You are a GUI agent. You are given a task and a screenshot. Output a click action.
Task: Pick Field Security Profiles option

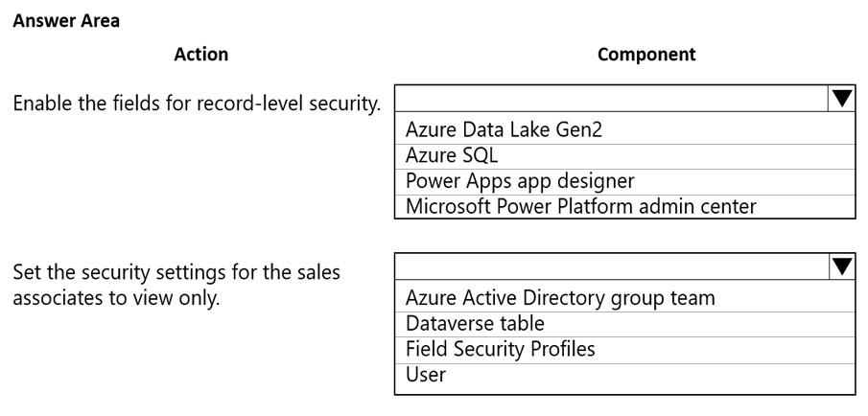(x=500, y=349)
